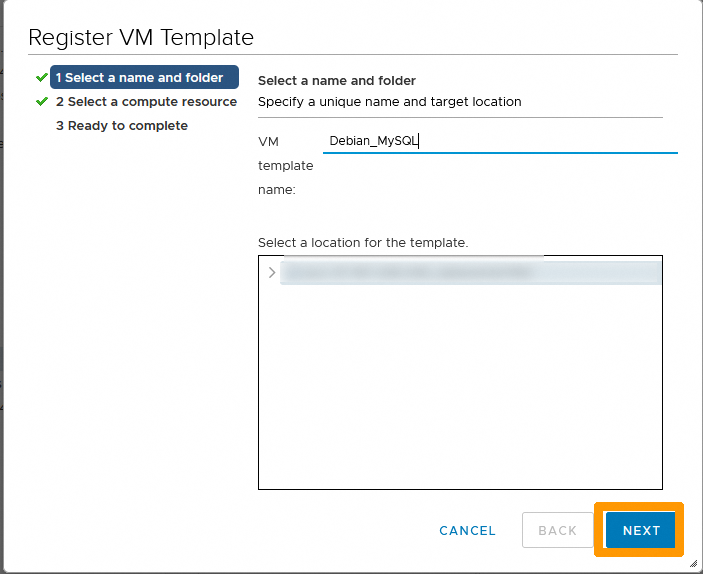Select the blurred datacenter entry in tree
This screenshot has width=703, height=574.
pyautogui.click(x=410, y=273)
